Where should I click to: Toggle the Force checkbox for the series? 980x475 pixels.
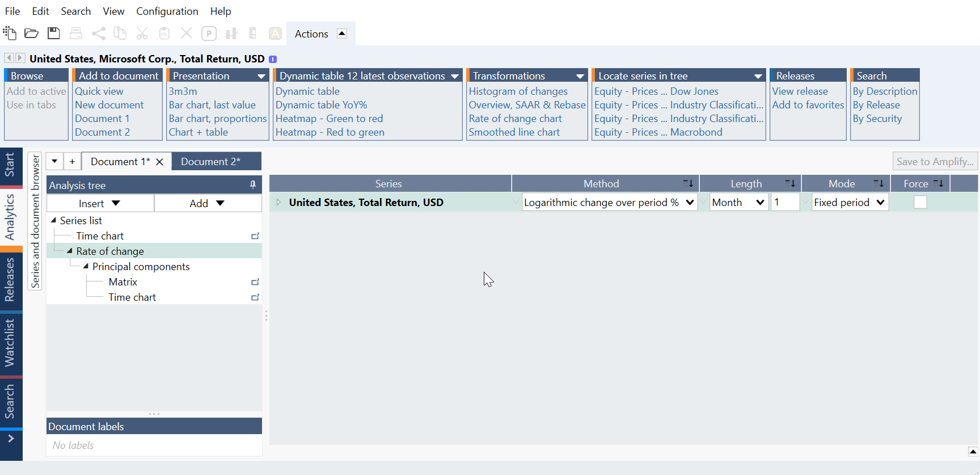point(920,202)
